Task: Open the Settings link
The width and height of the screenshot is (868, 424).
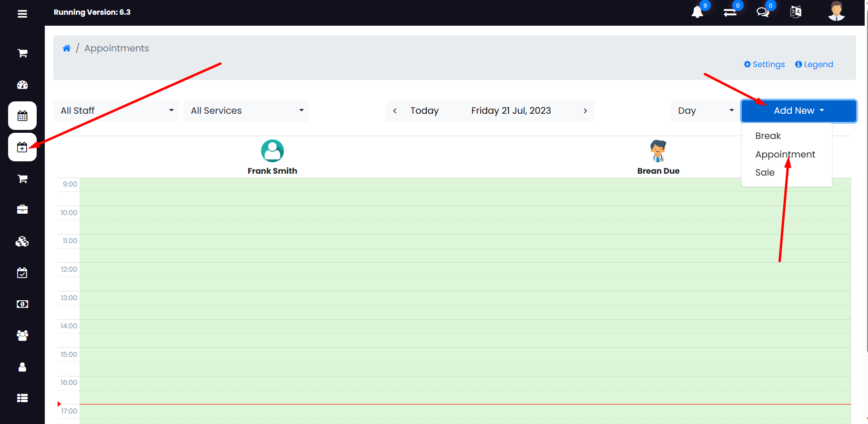Action: (x=764, y=65)
